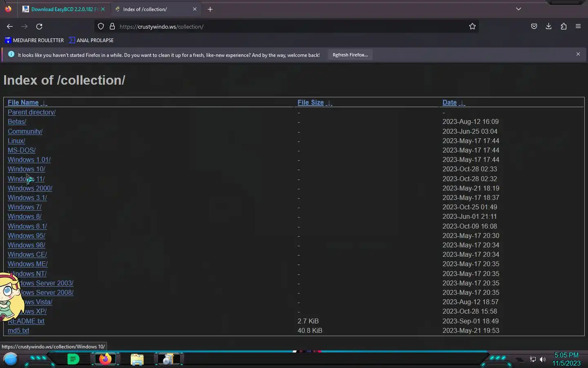The width and height of the screenshot is (588, 368).
Task: Open the README.txt file
Action: (26, 321)
